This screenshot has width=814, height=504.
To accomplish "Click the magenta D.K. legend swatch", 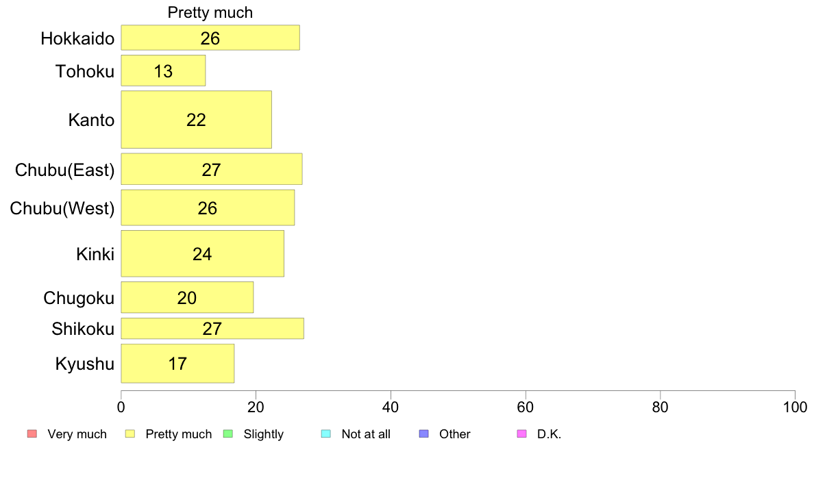I will click(x=521, y=434).
